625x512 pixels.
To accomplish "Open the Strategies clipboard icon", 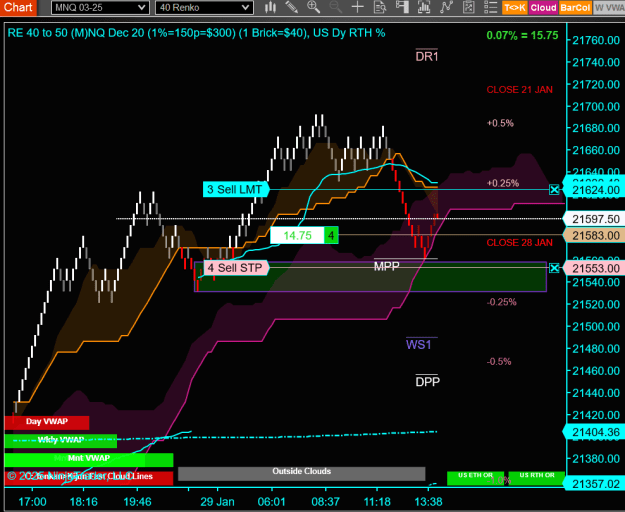I will pyautogui.click(x=468, y=7).
